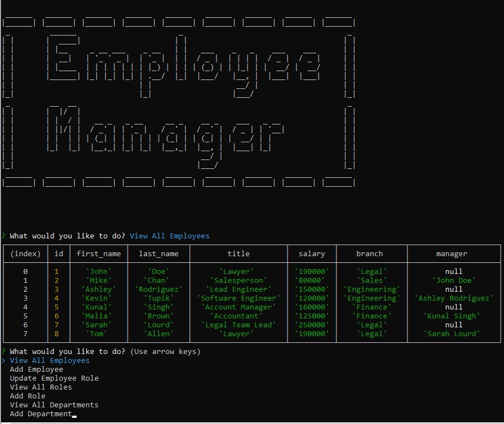
Task: Click the 'Salesperson' title cell
Action: (239, 281)
